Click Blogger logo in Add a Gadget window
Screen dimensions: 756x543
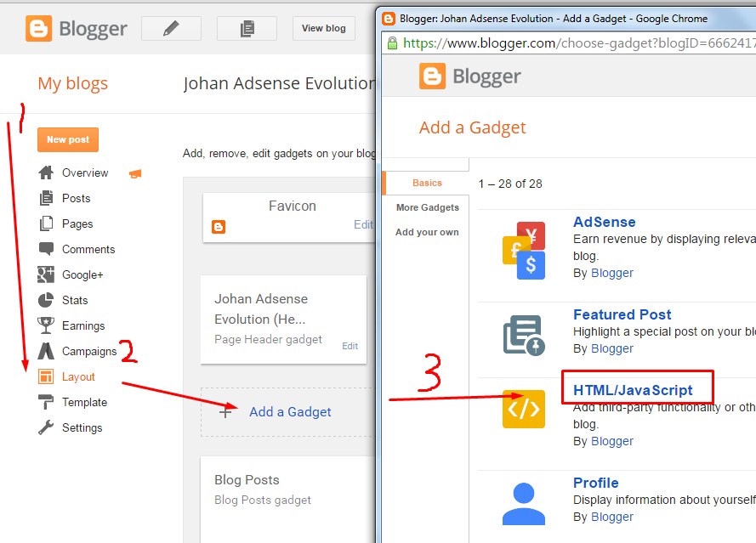pos(469,76)
